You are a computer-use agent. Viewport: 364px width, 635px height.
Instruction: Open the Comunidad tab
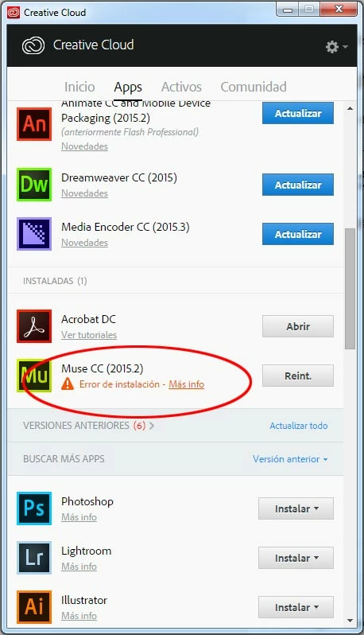click(254, 87)
